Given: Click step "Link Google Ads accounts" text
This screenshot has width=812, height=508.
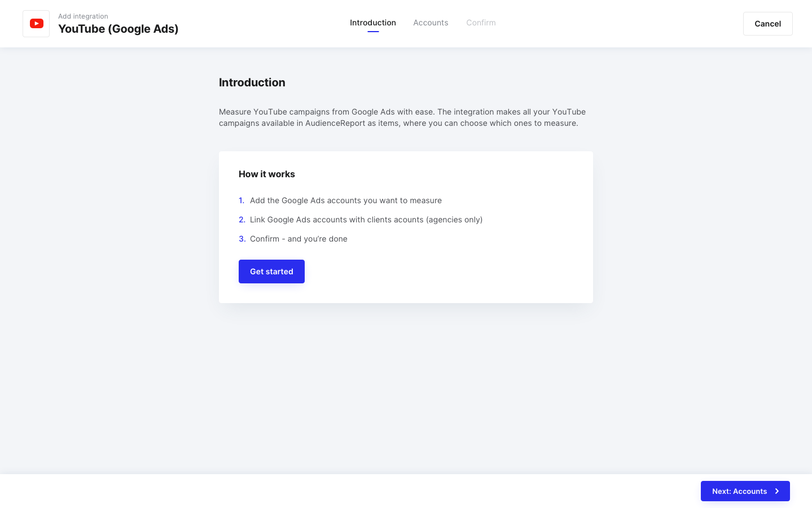Looking at the screenshot, I should click(366, 220).
